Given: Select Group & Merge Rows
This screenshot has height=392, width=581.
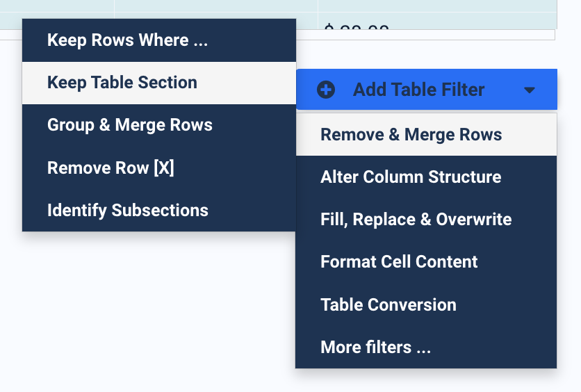Looking at the screenshot, I should coord(159,125).
